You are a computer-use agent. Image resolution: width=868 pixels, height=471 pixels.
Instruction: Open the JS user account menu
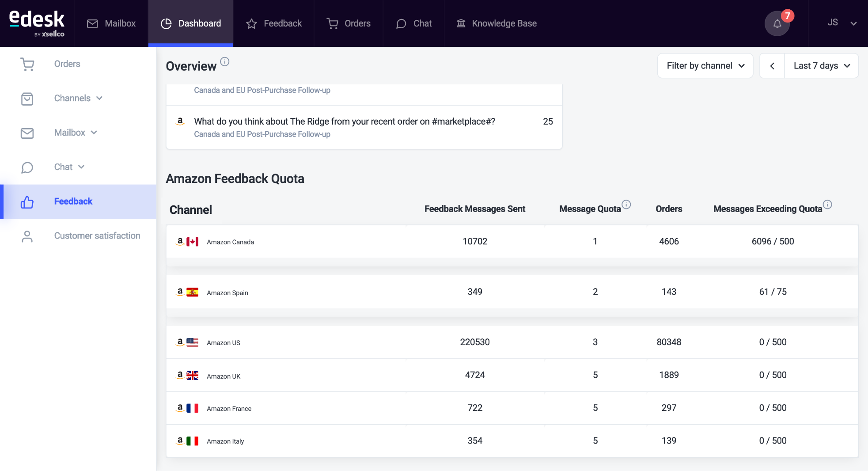pos(842,23)
